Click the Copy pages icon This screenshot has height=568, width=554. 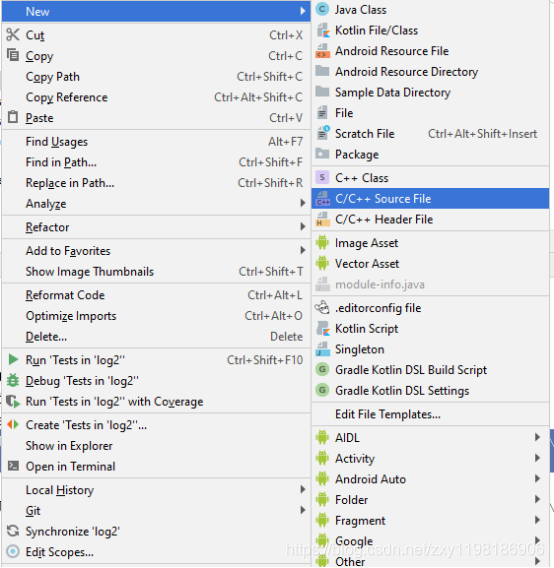[13, 55]
